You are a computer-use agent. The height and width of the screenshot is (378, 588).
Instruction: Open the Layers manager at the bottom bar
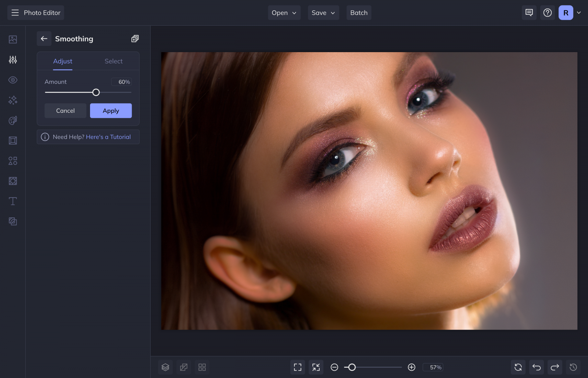pos(165,367)
